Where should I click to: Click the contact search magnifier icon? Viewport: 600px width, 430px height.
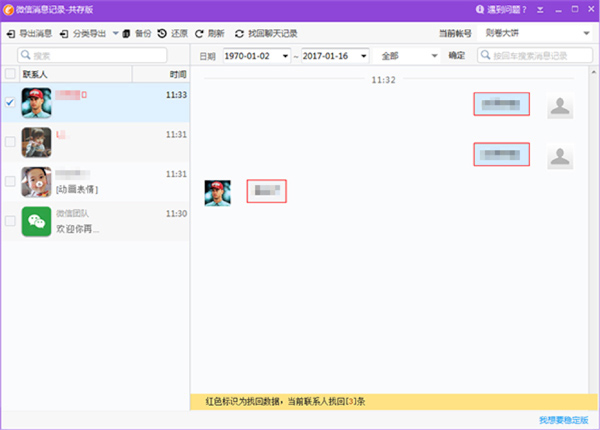pyautogui.click(x=26, y=55)
